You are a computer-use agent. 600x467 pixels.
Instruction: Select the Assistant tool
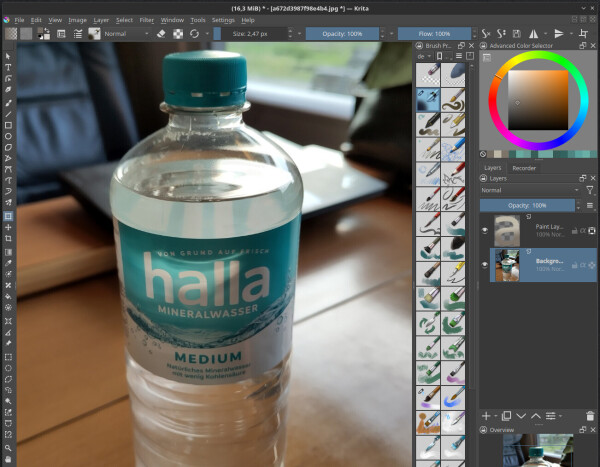(8, 321)
